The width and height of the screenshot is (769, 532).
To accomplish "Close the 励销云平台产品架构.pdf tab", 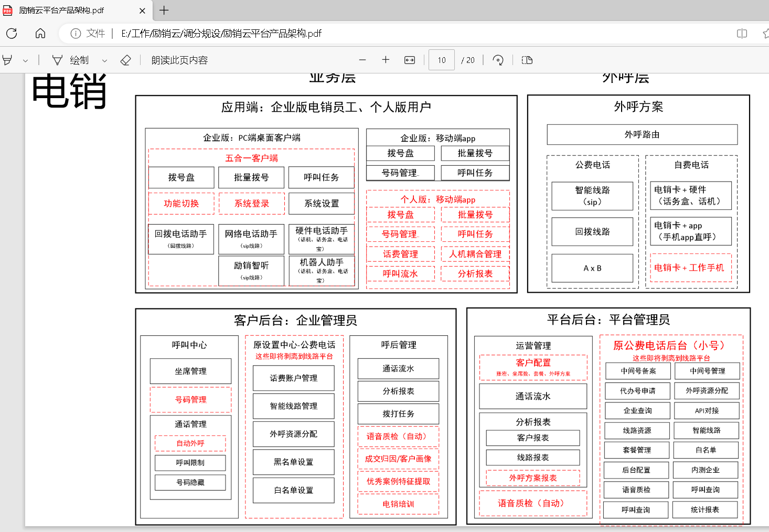I will point(142,10).
